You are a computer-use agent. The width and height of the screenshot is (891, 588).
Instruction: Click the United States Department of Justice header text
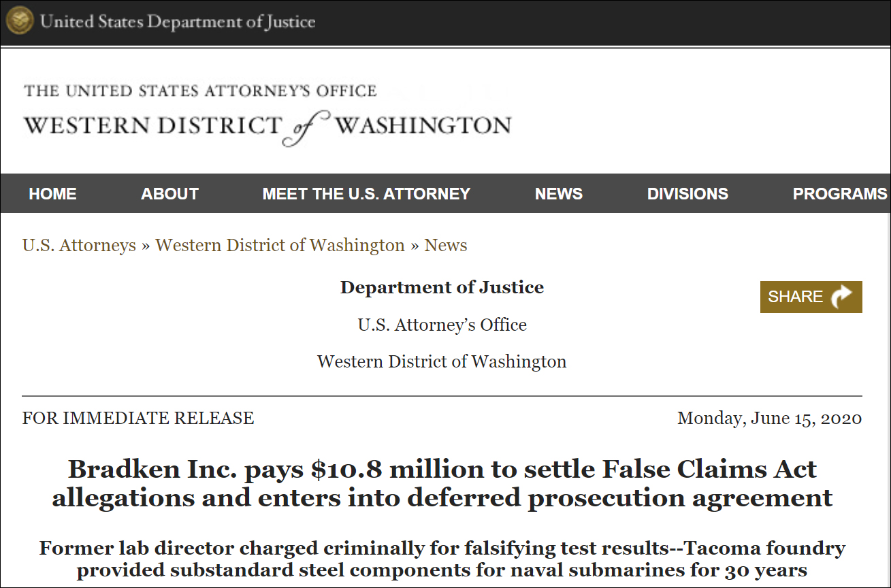pos(177,21)
